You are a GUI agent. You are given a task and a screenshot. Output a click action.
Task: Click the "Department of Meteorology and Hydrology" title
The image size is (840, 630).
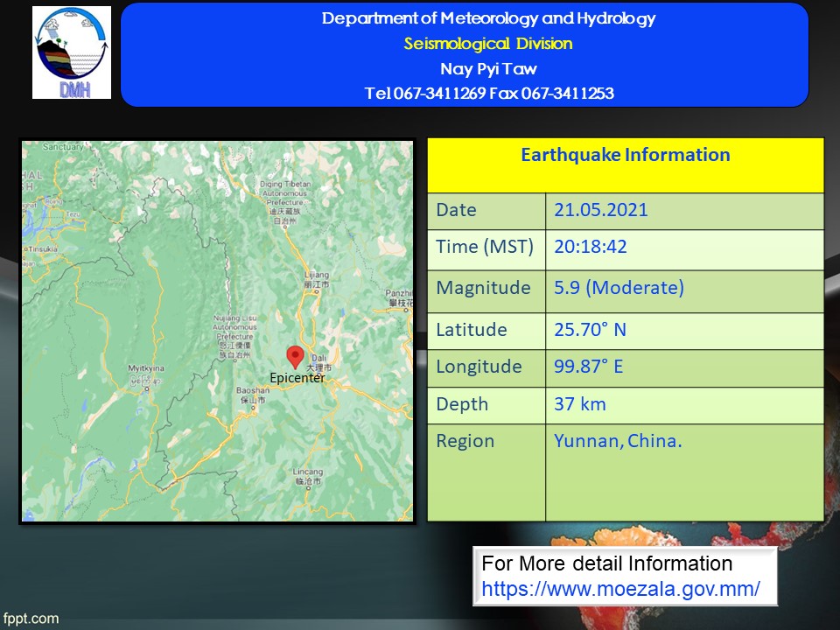(x=488, y=18)
